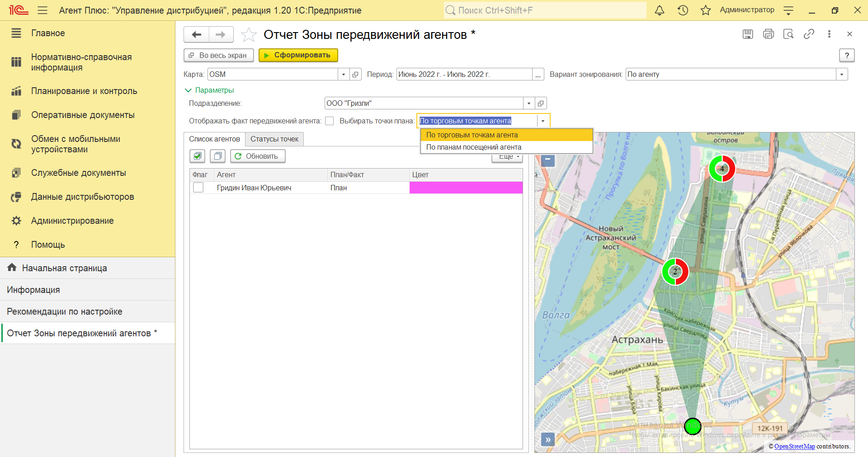Go back with the left arrow button
Screen dimensions: 868x457
click(197, 34)
